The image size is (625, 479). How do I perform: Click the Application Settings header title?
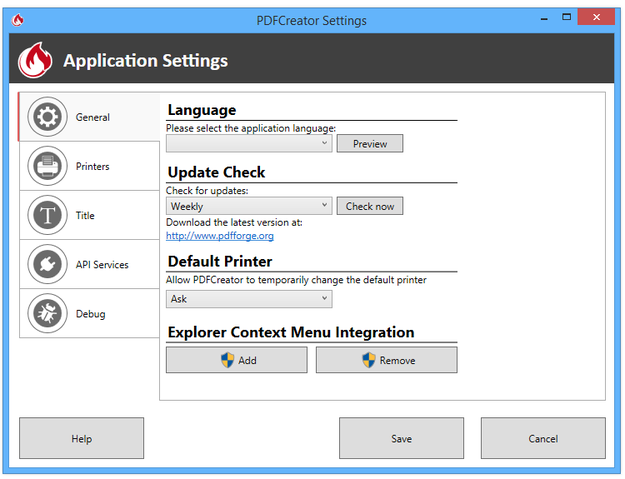[145, 61]
